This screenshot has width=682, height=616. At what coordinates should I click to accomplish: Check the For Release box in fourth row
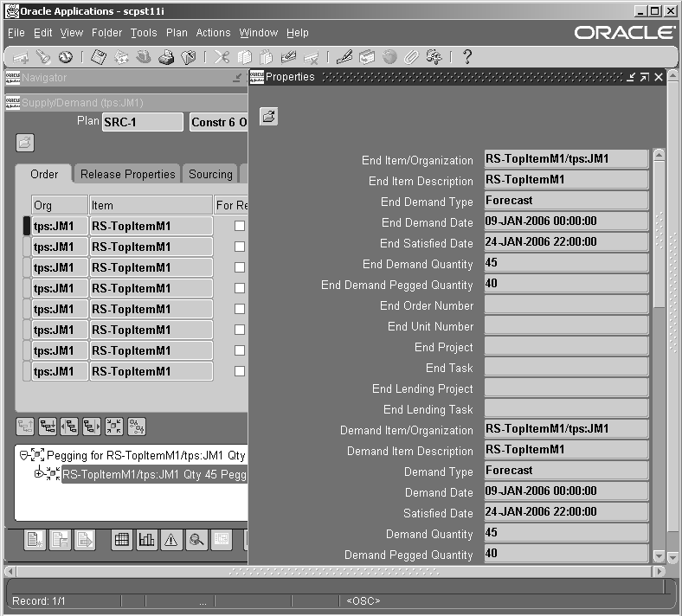(240, 288)
